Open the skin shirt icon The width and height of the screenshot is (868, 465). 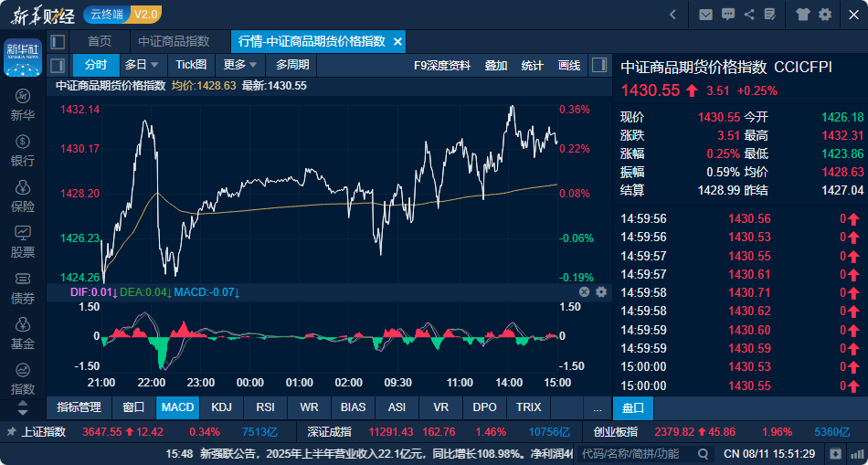tap(803, 15)
